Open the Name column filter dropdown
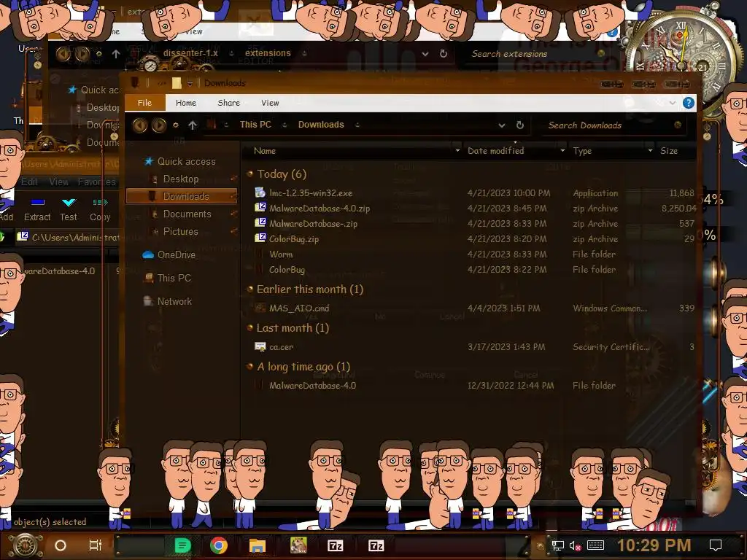The height and width of the screenshot is (560, 747). 457,150
